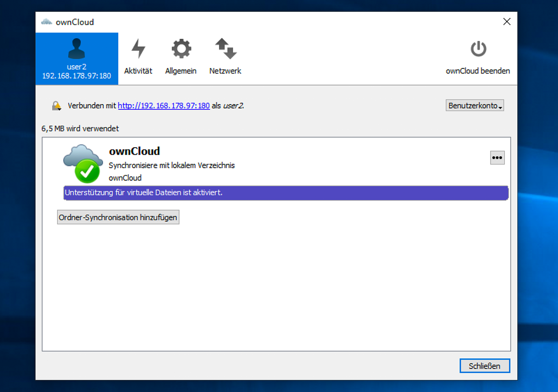Image resolution: width=558 pixels, height=392 pixels.
Task: Open the Aktivität lightning bolt tab
Action: (x=138, y=57)
